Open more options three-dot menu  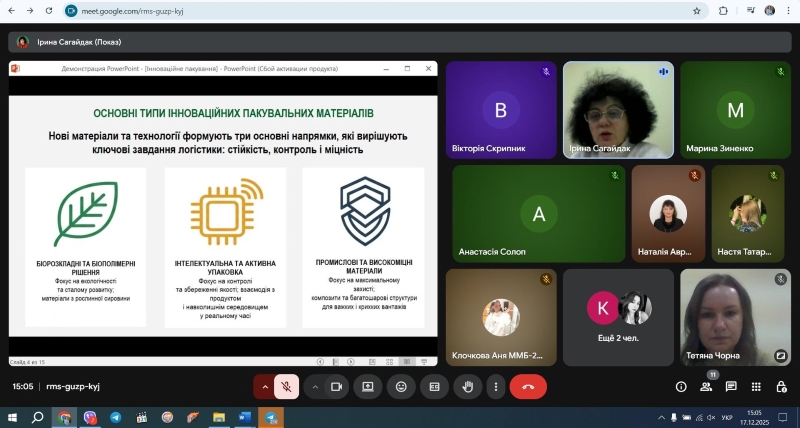tap(493, 386)
